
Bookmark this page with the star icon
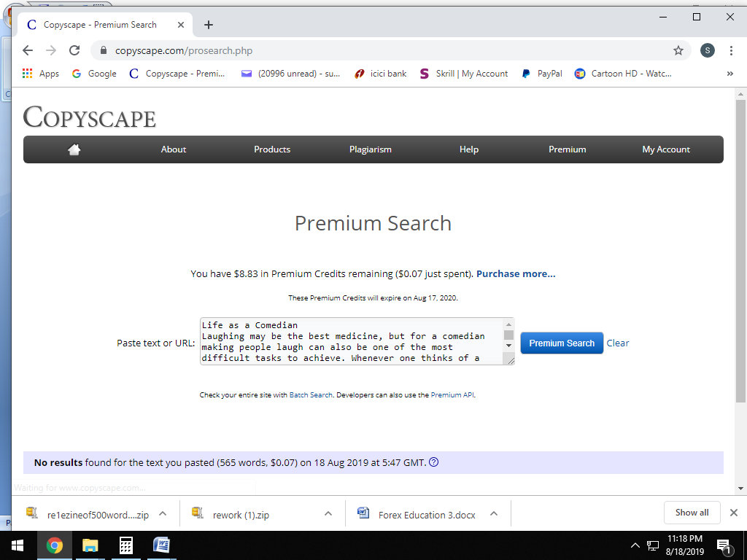coord(678,50)
